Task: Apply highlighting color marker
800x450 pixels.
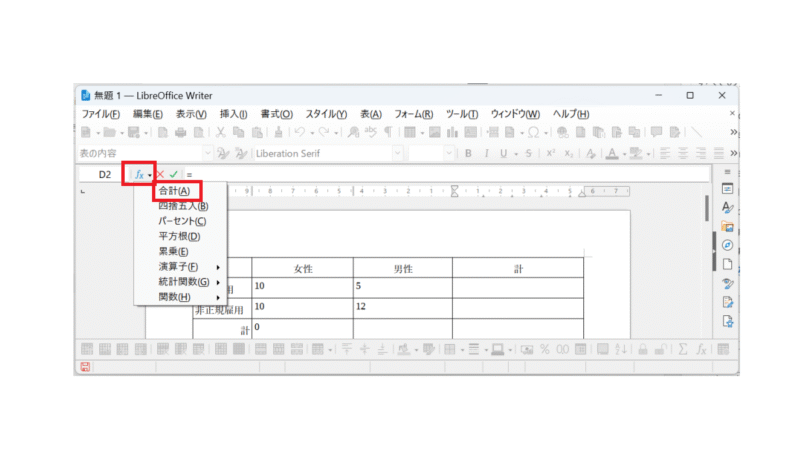Action: coord(636,153)
